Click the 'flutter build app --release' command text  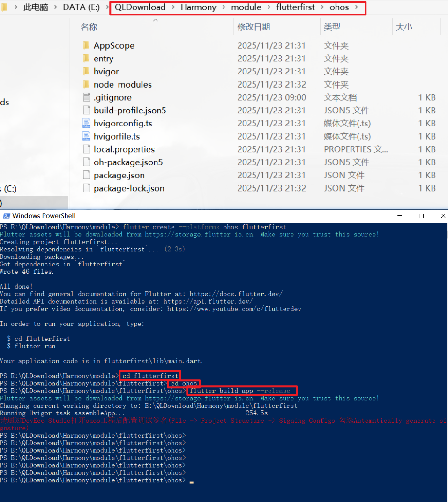240,391
